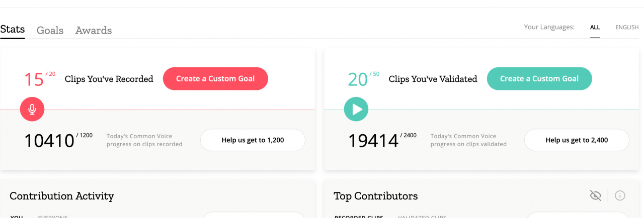The width and height of the screenshot is (644, 218).
Task: Create a Custom Goal for validated clips
Action: click(x=539, y=78)
